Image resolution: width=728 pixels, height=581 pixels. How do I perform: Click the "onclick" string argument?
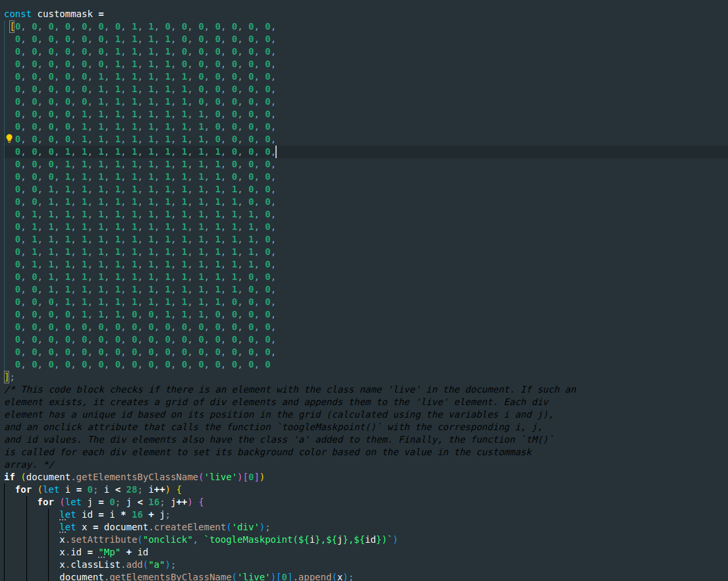tap(167, 539)
